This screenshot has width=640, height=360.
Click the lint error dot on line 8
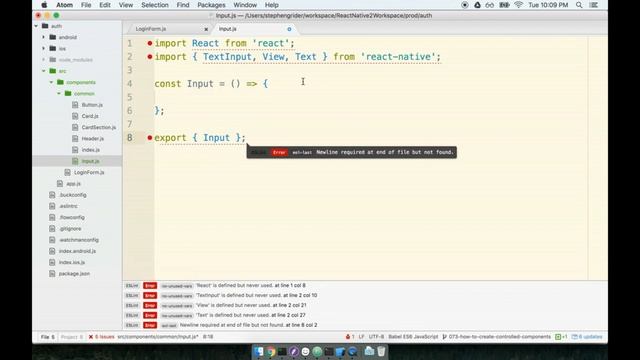(150, 138)
